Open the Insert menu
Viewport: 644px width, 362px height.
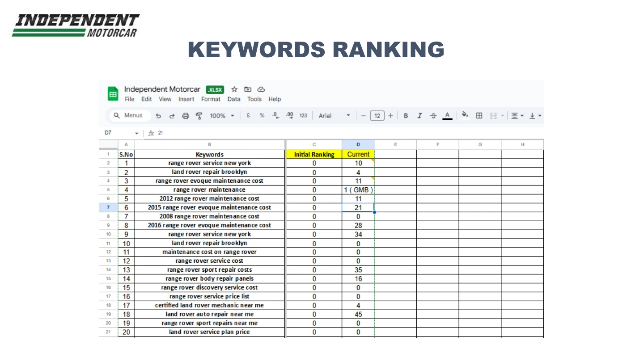(x=186, y=99)
